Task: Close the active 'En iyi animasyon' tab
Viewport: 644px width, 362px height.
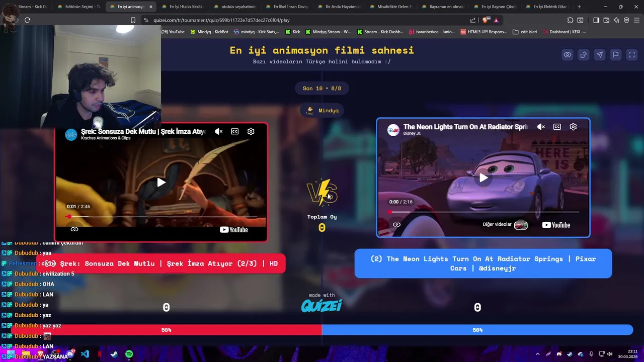Action: pyautogui.click(x=150, y=7)
